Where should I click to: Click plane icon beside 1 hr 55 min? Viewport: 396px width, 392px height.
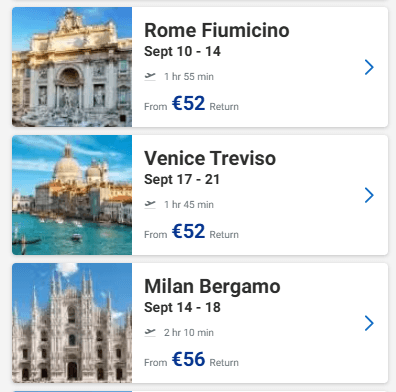coord(150,76)
